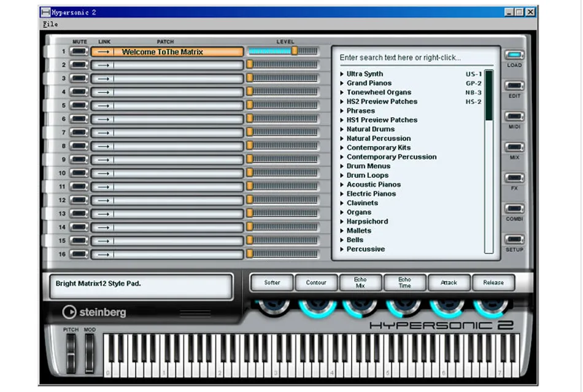Viewport: 583px width, 392px height.
Task: Open the EDIT page button
Action: [514, 86]
